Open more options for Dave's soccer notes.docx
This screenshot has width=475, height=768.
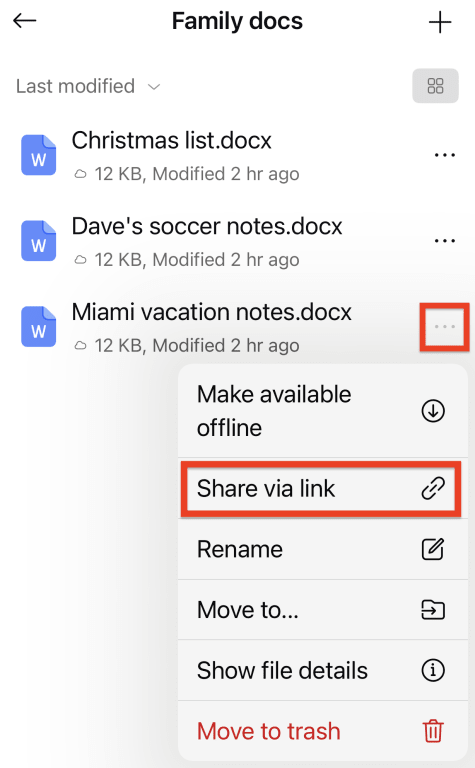445,241
